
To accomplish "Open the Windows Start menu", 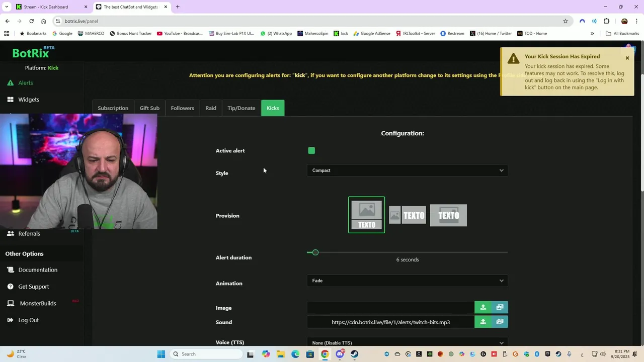I will click(x=161, y=354).
